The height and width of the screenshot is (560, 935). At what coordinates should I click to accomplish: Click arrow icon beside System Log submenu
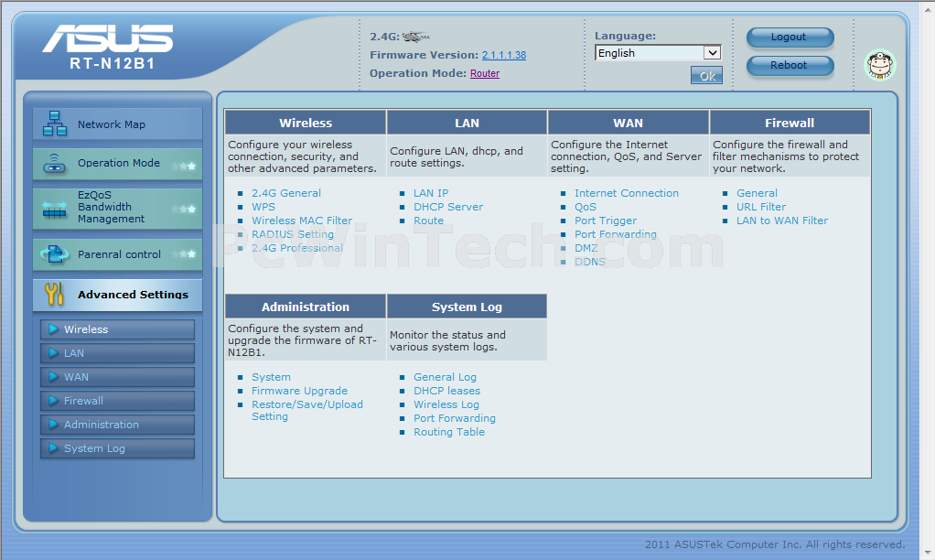53,447
